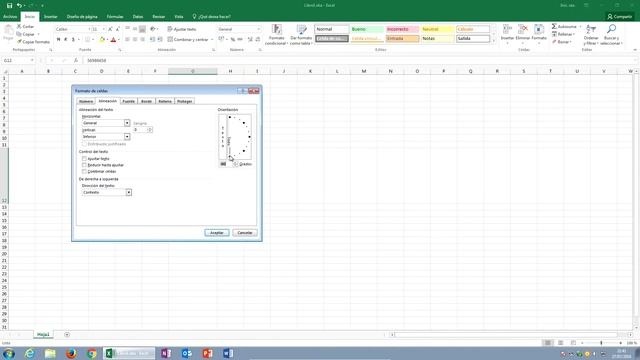The height and width of the screenshot is (360, 640).
Task: Open the Fórmulas ribbon tab
Action: [115, 17]
